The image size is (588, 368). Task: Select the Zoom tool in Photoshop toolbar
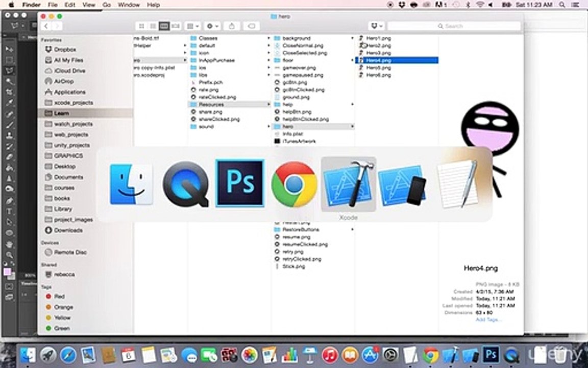[x=9, y=255]
